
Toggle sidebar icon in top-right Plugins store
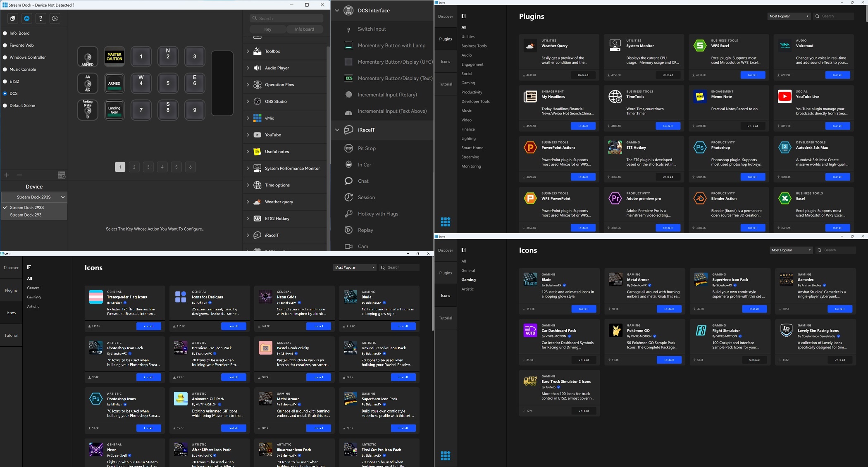[464, 16]
